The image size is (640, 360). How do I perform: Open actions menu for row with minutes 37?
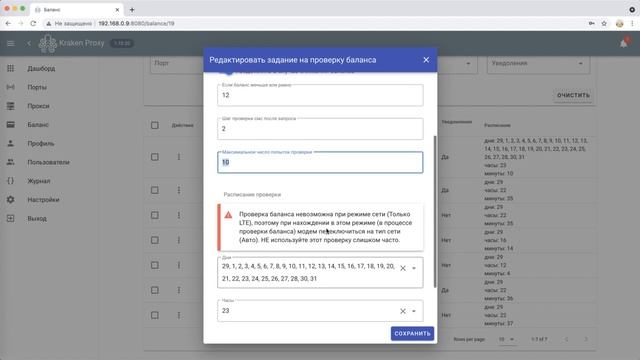179,316
